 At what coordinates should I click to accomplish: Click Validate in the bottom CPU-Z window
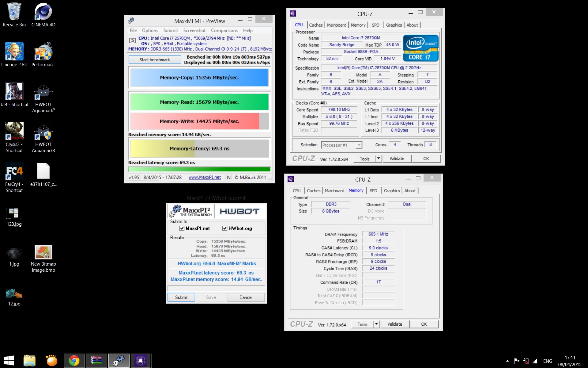click(395, 324)
